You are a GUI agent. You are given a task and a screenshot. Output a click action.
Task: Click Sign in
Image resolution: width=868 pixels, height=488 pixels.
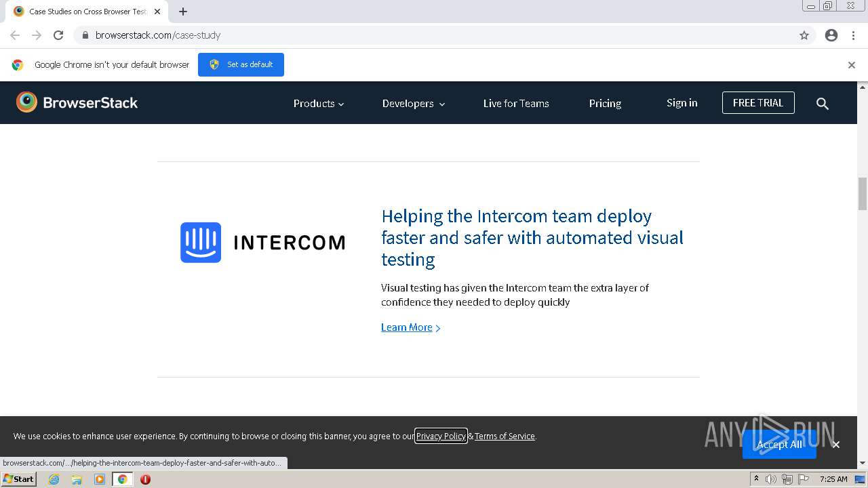[682, 103]
